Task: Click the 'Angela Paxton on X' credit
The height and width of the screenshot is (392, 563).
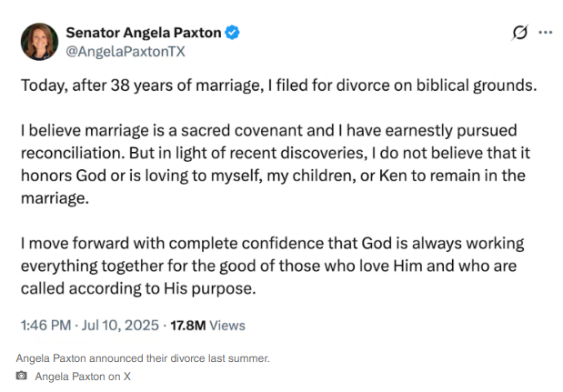Action: 83,376
